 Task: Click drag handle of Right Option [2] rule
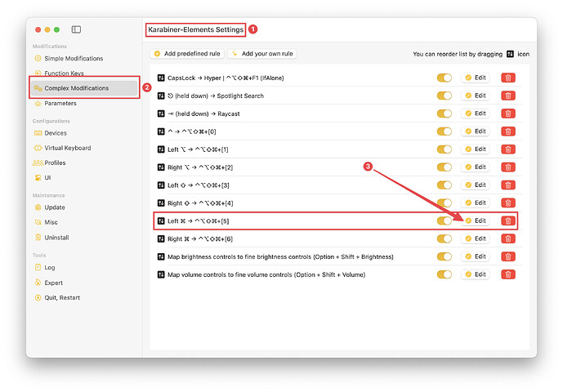161,167
